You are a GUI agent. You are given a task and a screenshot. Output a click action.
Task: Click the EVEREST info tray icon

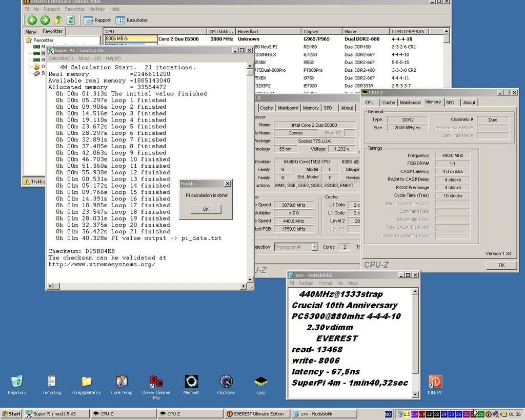488,414
